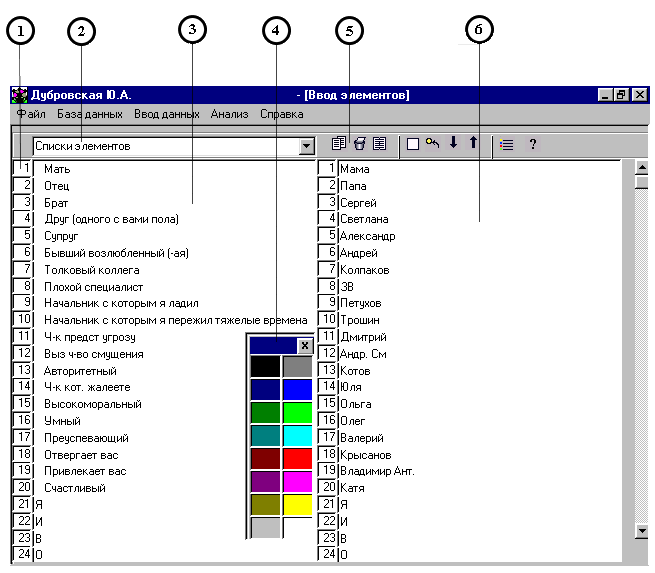Click the Дмитрий element field
Image resolution: width=655 pixels, height=573 pixels.
pyautogui.click(x=480, y=337)
